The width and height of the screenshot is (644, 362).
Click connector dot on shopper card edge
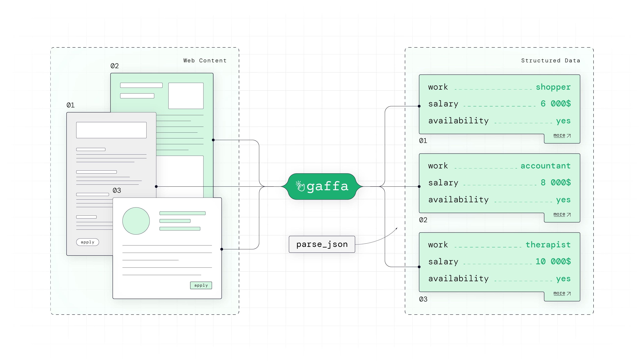click(x=419, y=106)
